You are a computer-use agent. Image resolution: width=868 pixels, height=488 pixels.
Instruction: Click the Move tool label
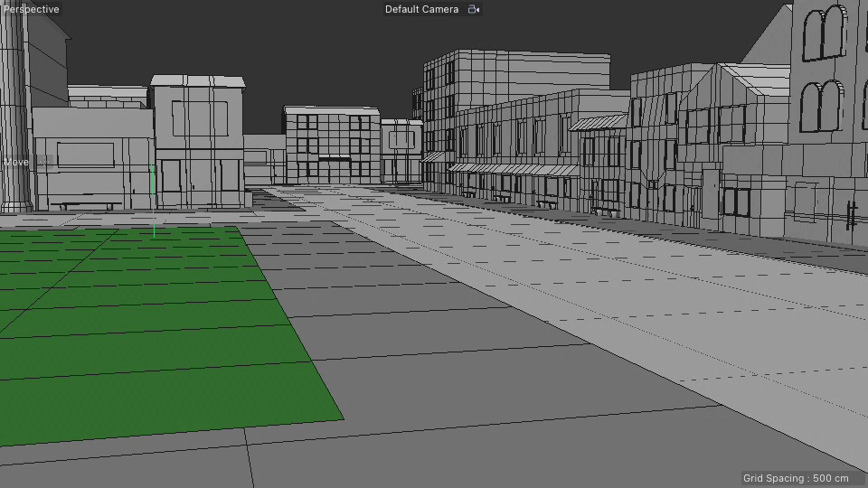[x=16, y=162]
